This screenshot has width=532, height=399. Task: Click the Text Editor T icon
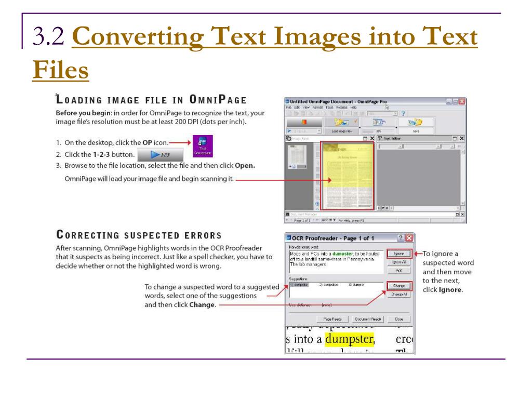[380, 138]
